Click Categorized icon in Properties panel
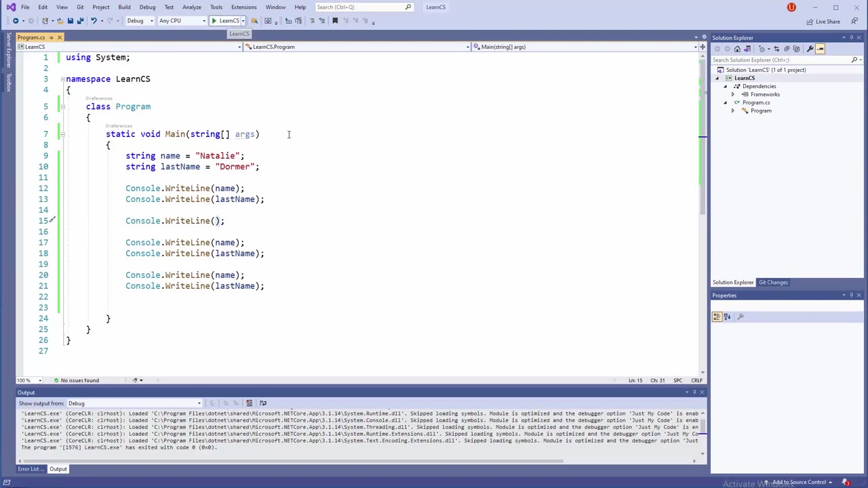The height and width of the screenshot is (488, 868). pyautogui.click(x=717, y=317)
